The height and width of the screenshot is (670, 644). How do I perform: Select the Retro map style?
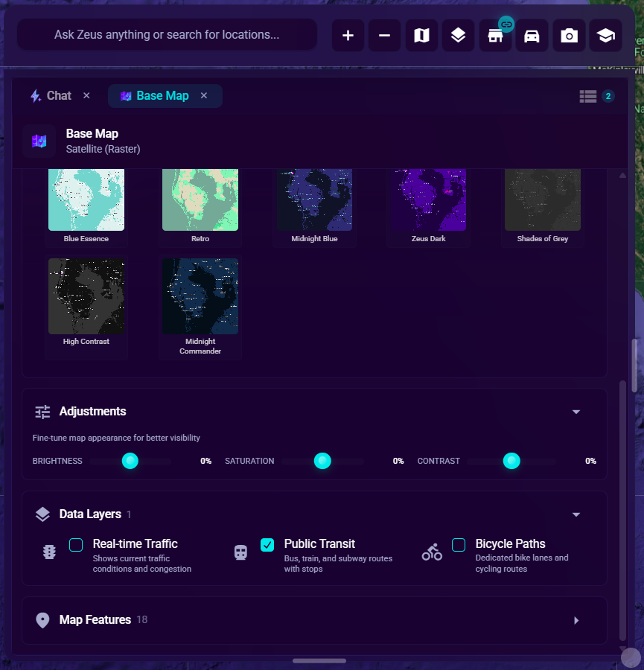200,207
